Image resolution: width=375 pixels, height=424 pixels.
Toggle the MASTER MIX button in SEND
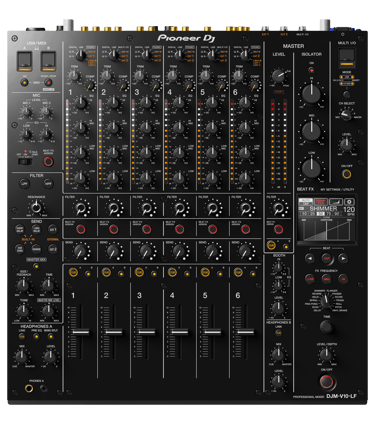tap(36, 266)
